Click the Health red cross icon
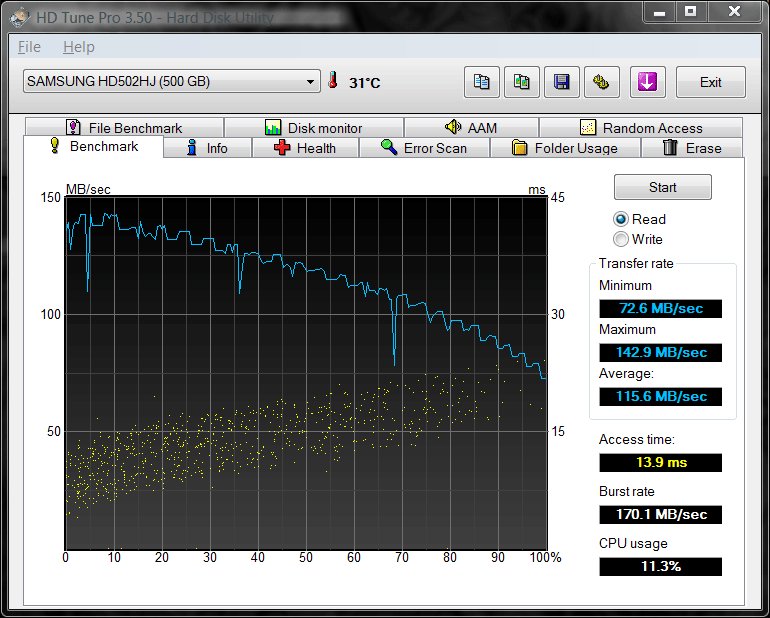This screenshot has height=618, width=770. (282, 147)
